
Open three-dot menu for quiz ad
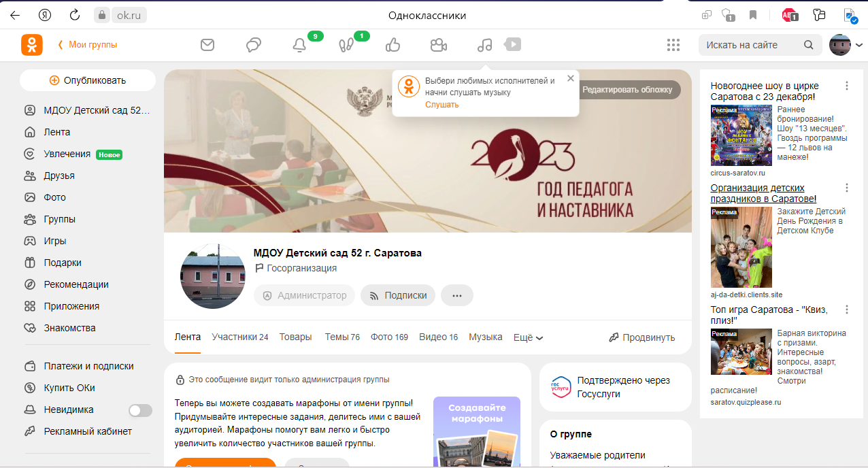click(847, 310)
